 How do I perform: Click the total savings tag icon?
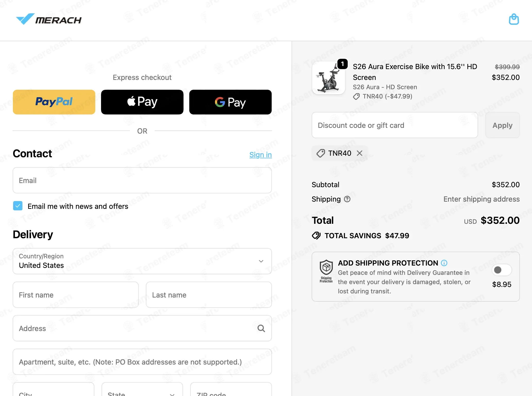[x=316, y=236]
